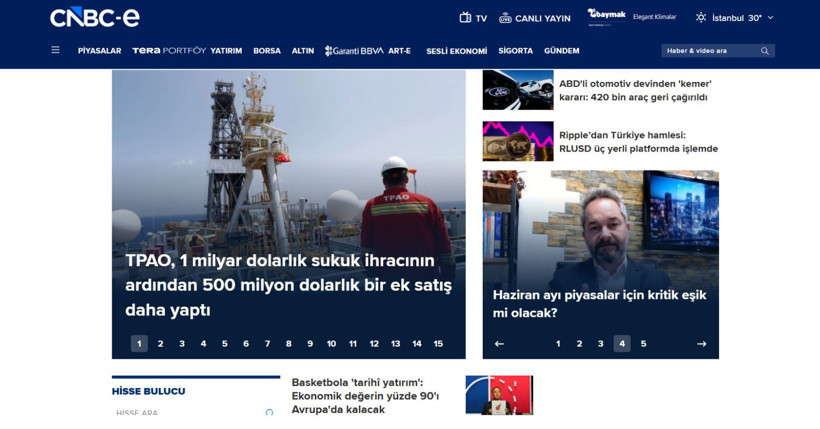820x429 pixels.
Task: Click the HİSSE BULUCU heading
Action: pos(149,391)
